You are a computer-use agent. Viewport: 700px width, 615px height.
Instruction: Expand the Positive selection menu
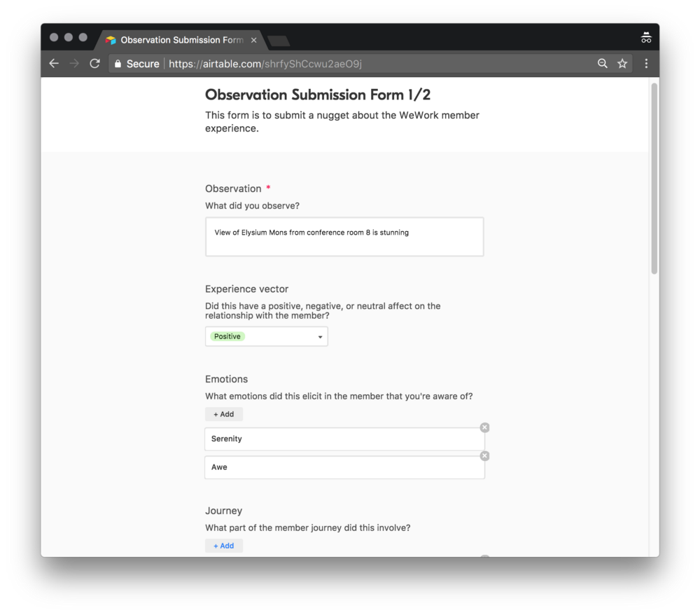click(318, 336)
